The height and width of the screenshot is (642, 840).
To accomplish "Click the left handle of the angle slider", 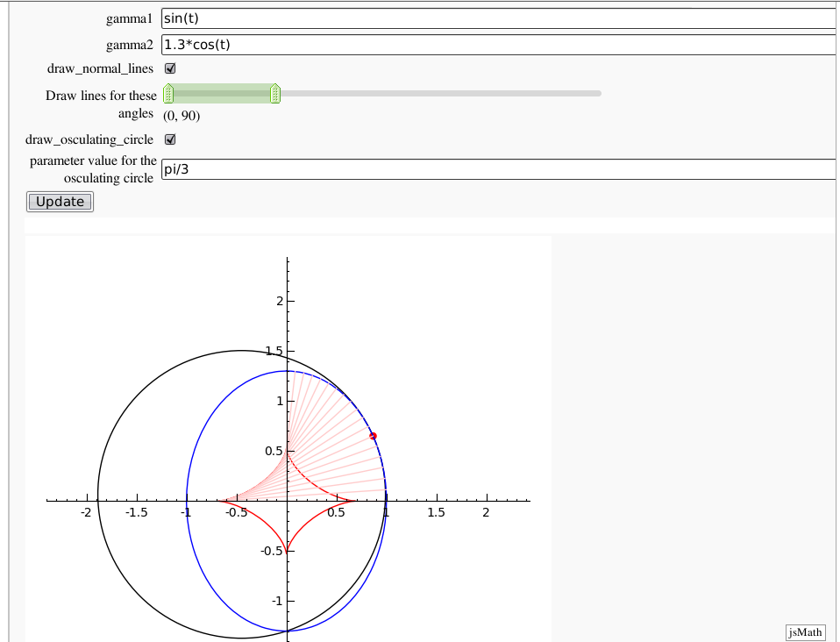I will pos(168,93).
